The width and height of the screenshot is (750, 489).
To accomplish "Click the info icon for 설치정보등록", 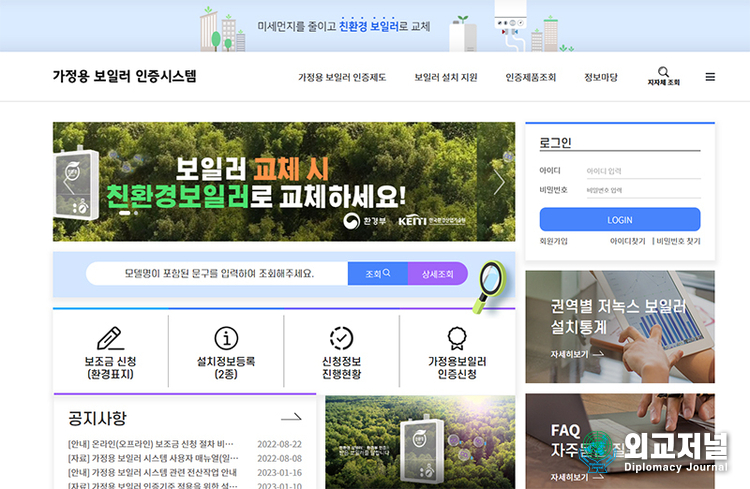I will [x=226, y=338].
